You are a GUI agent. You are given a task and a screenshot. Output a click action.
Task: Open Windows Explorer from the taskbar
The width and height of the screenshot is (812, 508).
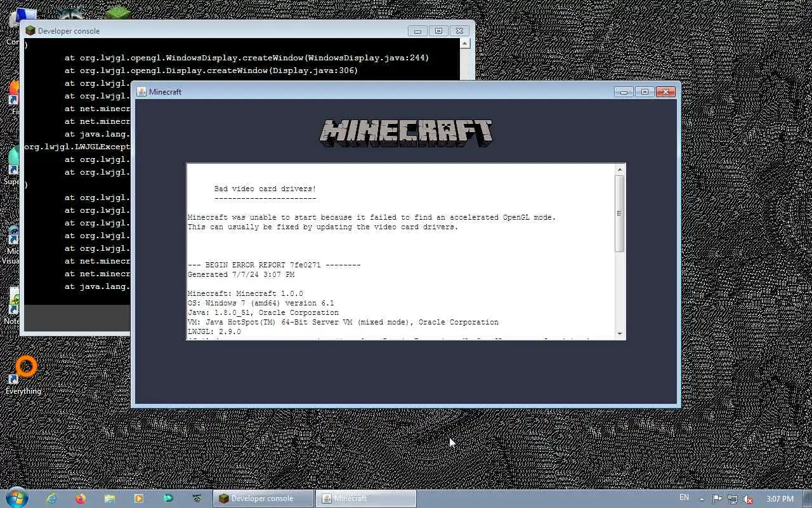point(110,498)
